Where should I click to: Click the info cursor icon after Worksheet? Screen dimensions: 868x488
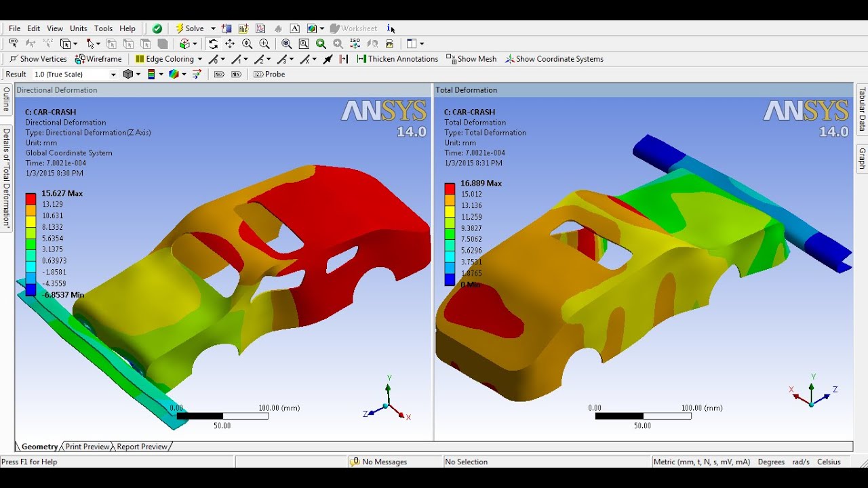391,28
